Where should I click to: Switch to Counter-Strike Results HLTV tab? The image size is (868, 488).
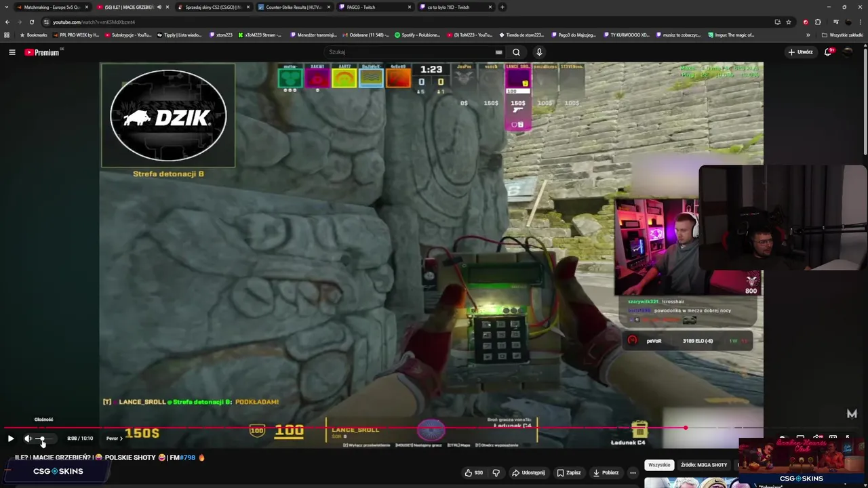point(294,7)
